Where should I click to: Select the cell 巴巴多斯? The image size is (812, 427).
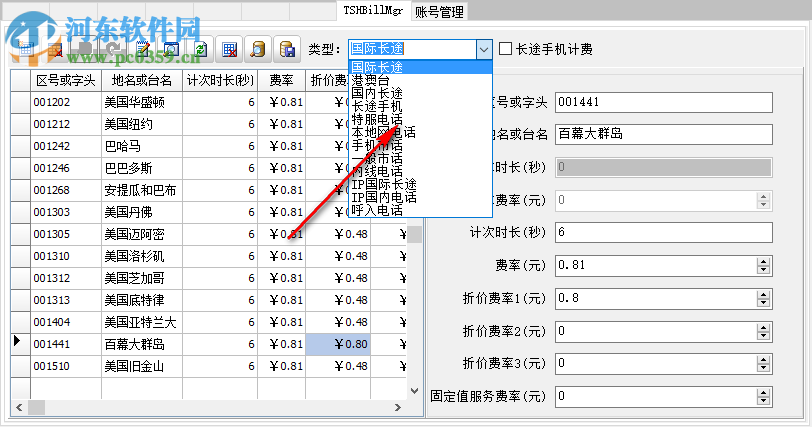tap(142, 168)
